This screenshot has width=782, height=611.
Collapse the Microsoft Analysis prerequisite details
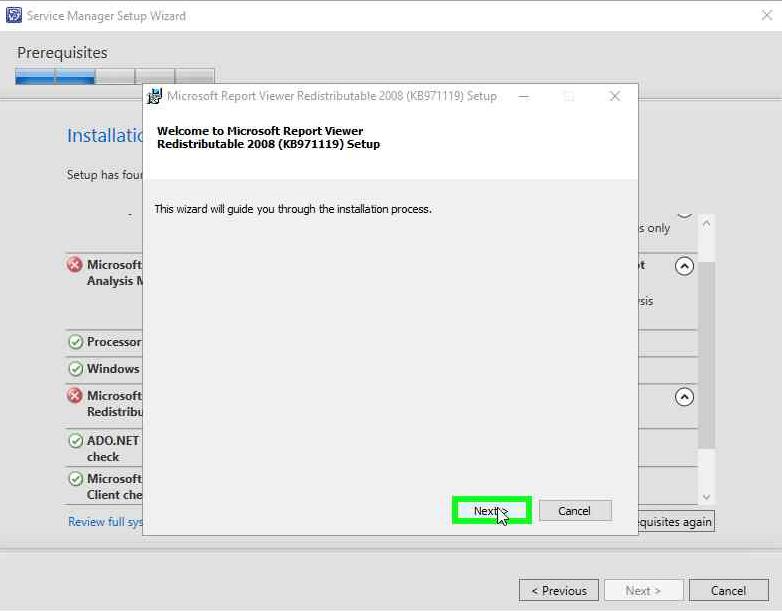pyautogui.click(x=684, y=266)
